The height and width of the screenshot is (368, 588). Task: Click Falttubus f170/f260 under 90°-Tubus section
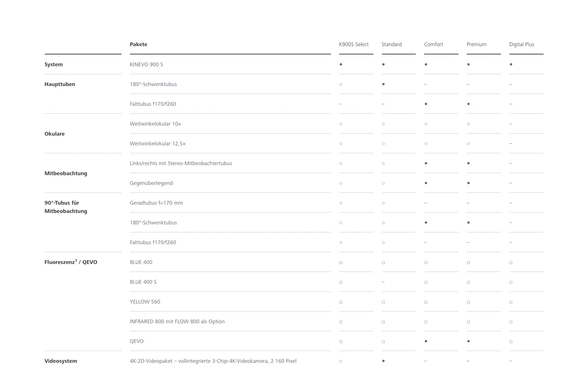(x=153, y=242)
